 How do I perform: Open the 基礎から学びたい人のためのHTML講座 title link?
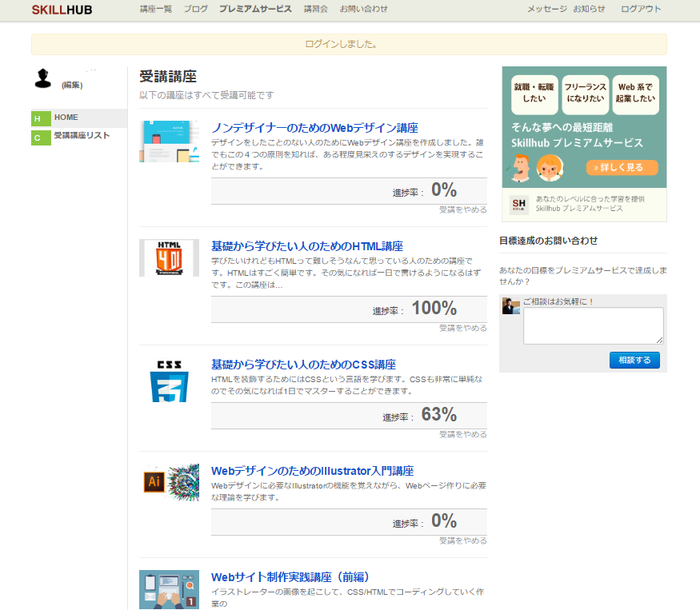tap(307, 246)
